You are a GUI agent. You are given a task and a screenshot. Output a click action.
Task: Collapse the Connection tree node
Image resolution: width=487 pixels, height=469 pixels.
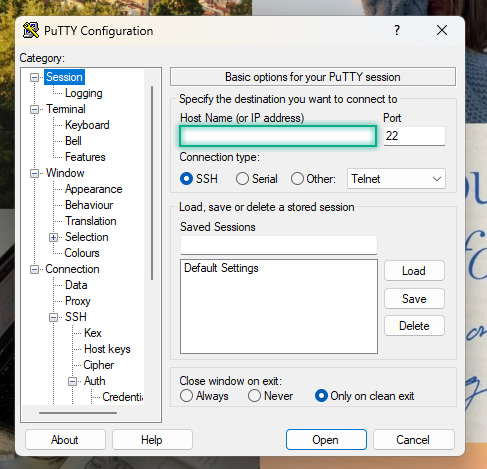pyautogui.click(x=34, y=269)
